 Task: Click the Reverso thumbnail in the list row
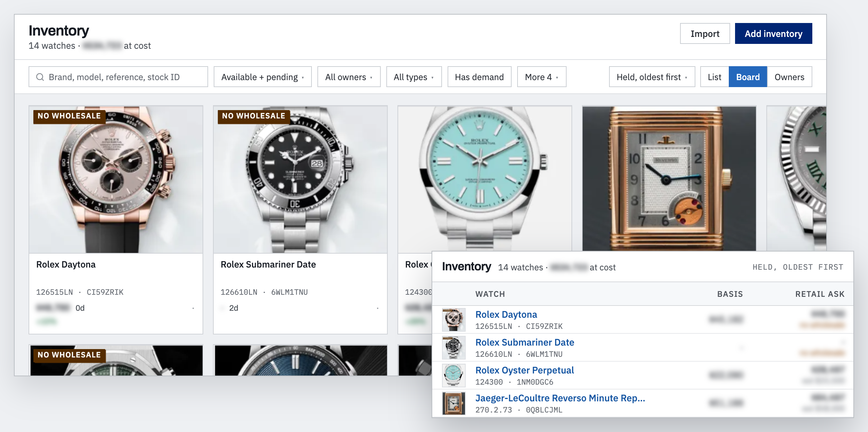click(453, 403)
